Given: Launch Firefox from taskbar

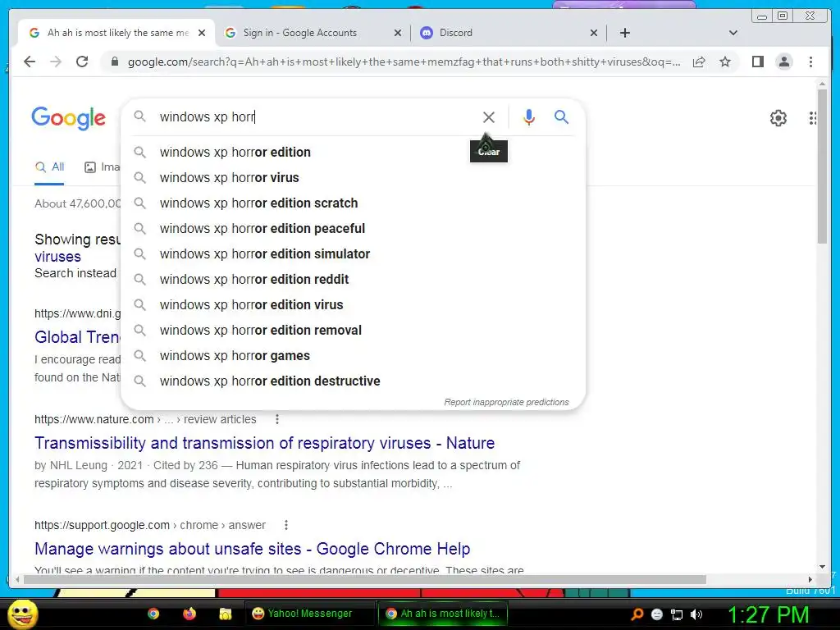Looking at the screenshot, I should point(189,614).
